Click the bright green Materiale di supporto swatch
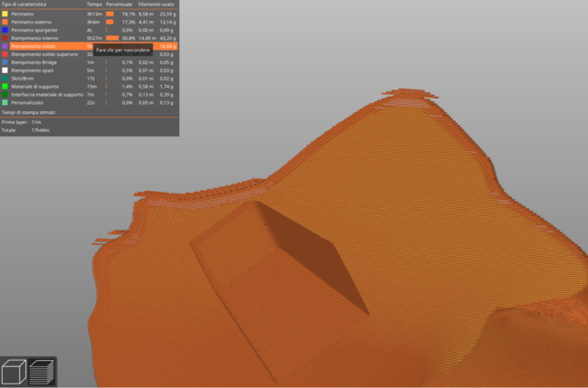 (5, 86)
